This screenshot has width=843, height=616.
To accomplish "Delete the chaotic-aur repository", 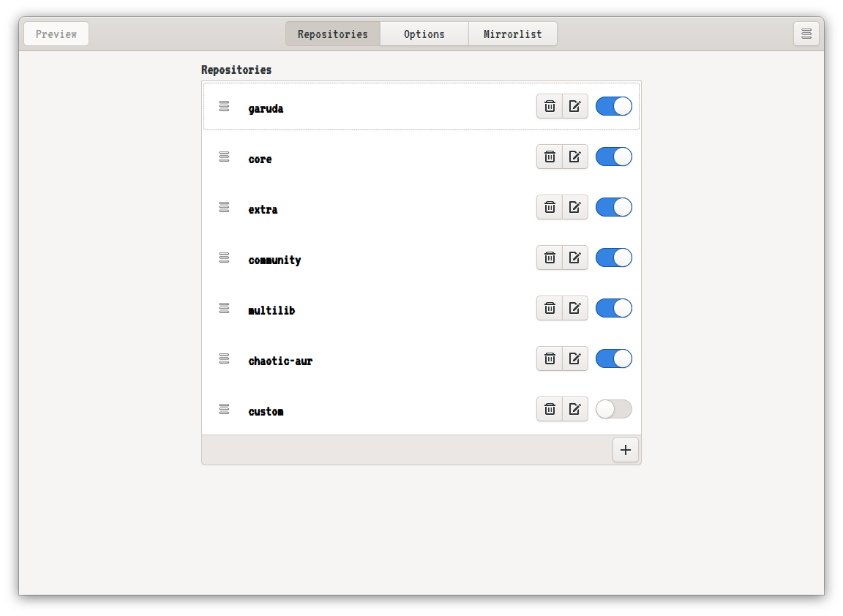I will pos(550,359).
